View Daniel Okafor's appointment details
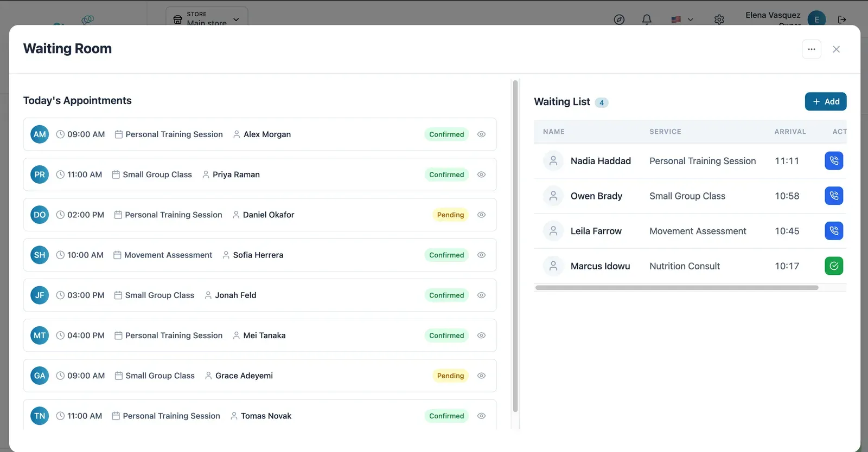Viewport: 868px width, 452px height. 481,215
